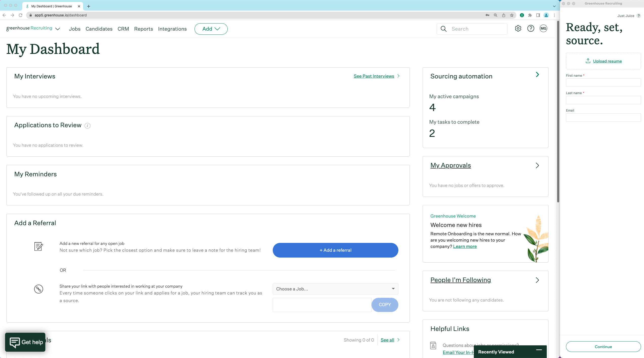Click the settings gear icon
The height and width of the screenshot is (358, 644).
click(518, 29)
